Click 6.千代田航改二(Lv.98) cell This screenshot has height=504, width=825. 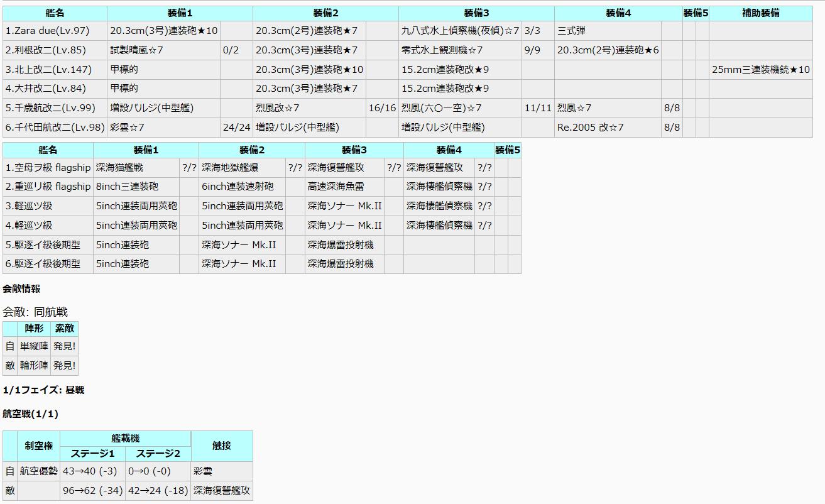(x=55, y=128)
